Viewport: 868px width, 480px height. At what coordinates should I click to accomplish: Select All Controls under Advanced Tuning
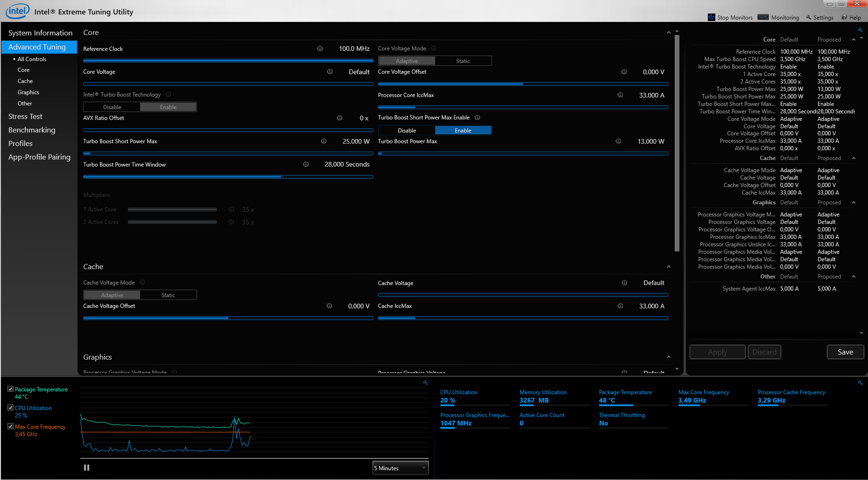coord(32,59)
